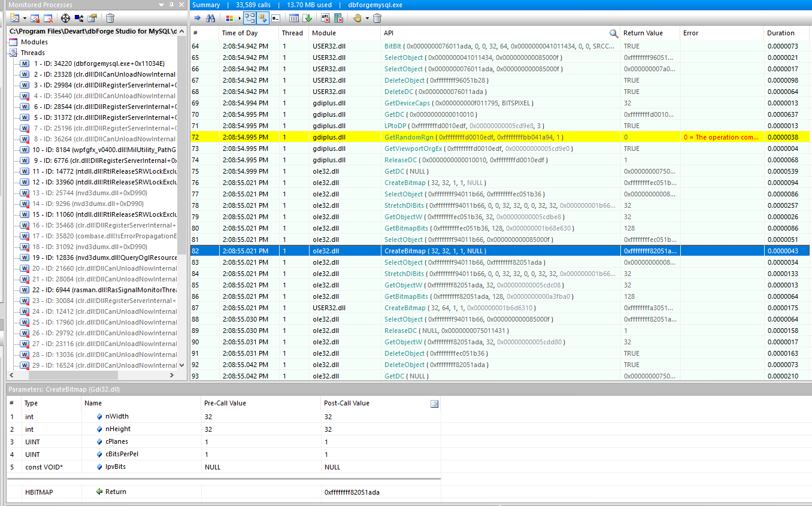Select thread 19 - ID: 12836 nvd3dumx.dll
The image size is (812, 506).
coord(105,257)
